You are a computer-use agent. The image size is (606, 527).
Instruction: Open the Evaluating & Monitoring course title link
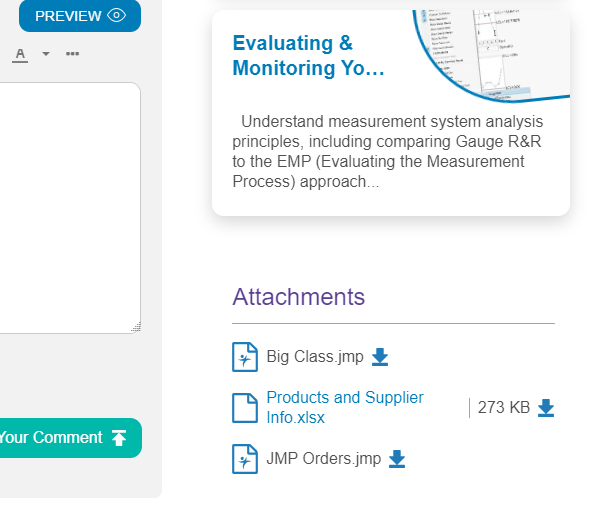point(308,56)
